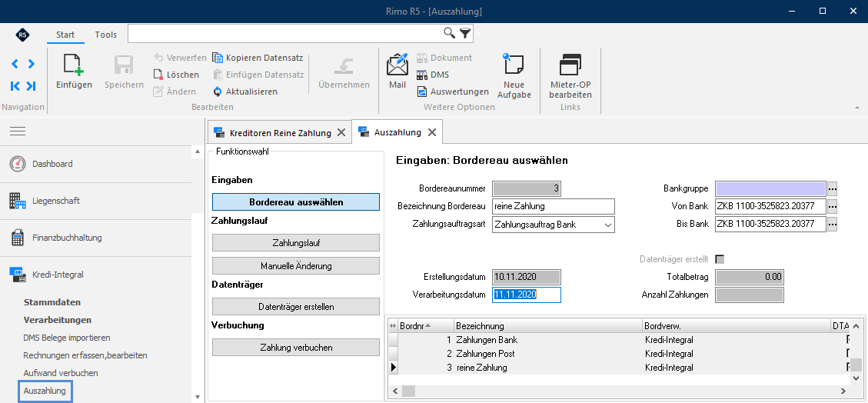Click the Zahlung verbuchen button
The width and height of the screenshot is (868, 403).
pos(295,348)
